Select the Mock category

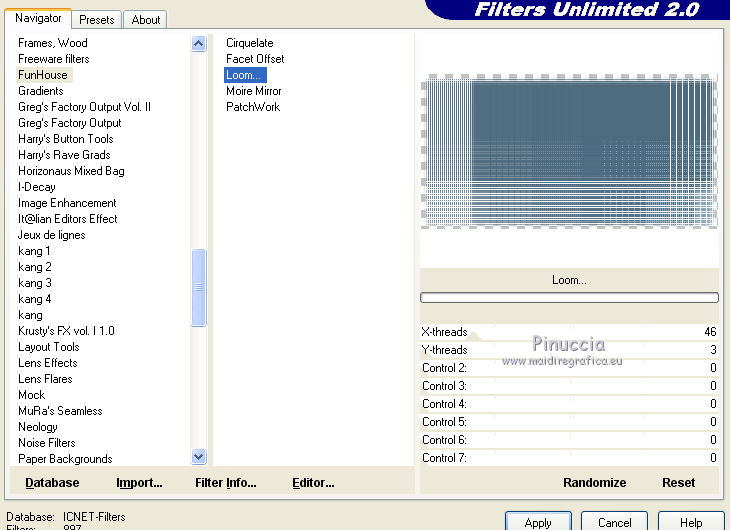click(x=32, y=395)
